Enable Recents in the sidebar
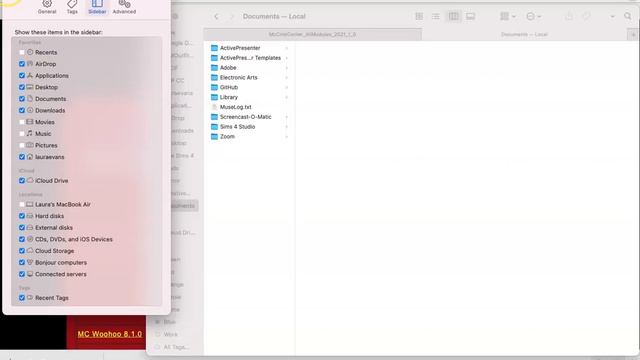Screen dimensions: 640x360 22,52
